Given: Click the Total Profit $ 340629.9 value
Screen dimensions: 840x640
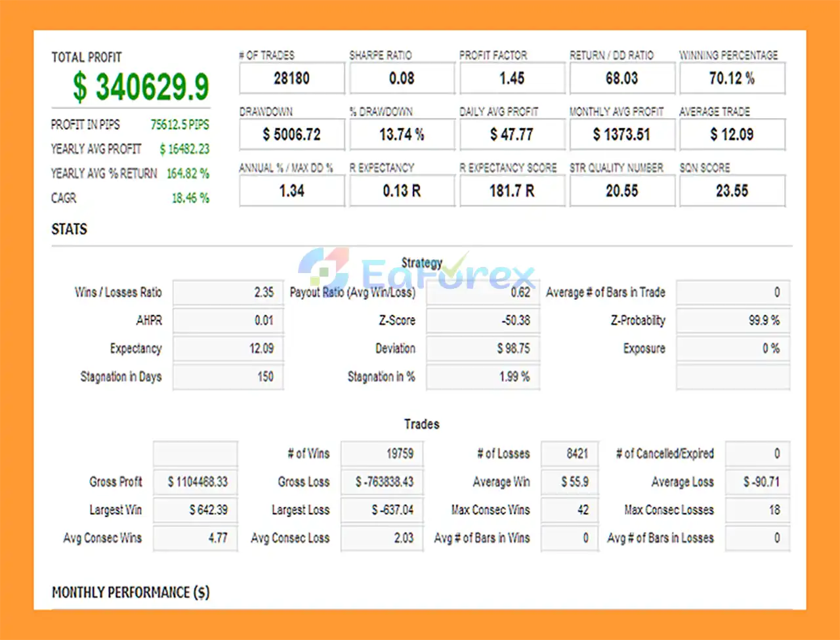Looking at the screenshot, I should 140,87.
